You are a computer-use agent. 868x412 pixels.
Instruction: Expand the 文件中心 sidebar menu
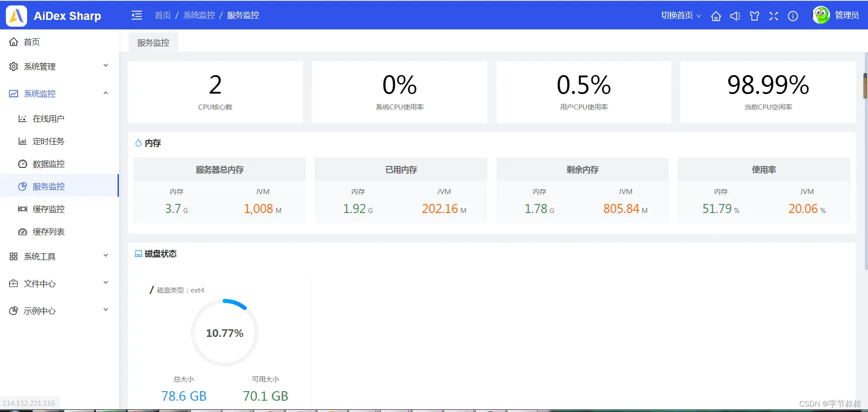[x=59, y=284]
